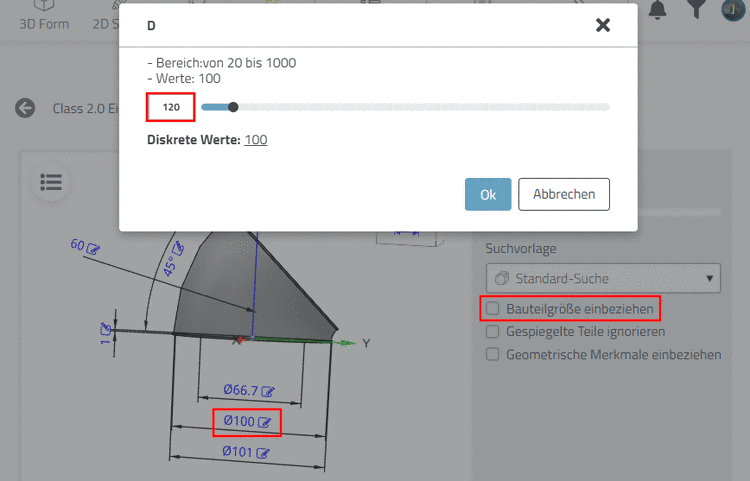
Task: Check Geometrische Merkmale einbeziehen
Action: (x=493, y=354)
